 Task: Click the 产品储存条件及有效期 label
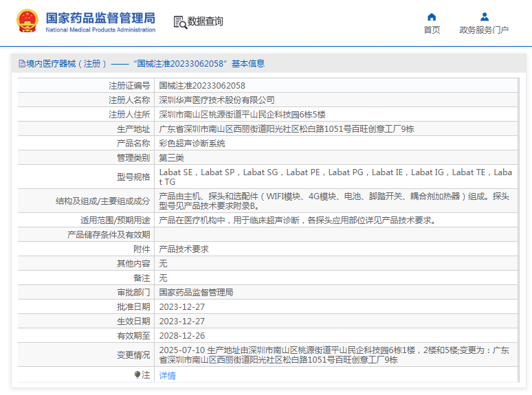[x=109, y=235]
